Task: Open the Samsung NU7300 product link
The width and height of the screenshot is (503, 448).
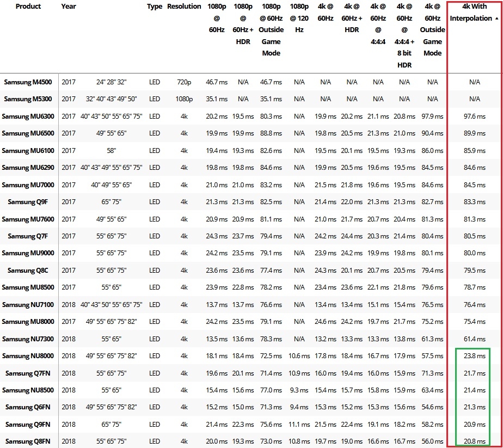Action: (28, 339)
